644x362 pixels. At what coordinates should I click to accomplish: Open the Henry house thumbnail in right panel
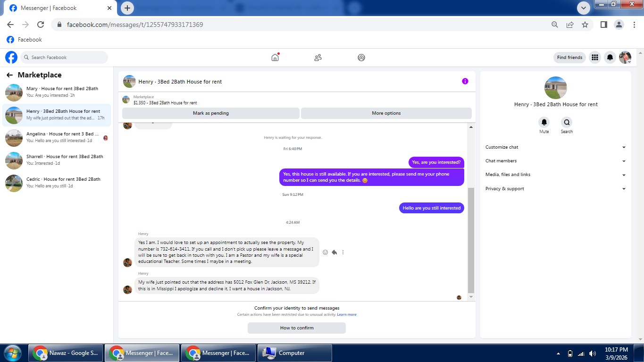click(x=555, y=88)
